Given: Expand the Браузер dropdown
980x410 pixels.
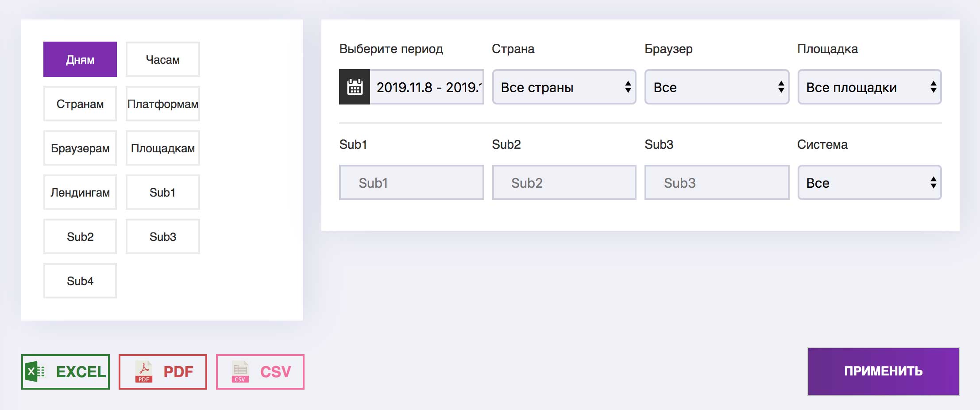Looking at the screenshot, I should pyautogui.click(x=716, y=87).
